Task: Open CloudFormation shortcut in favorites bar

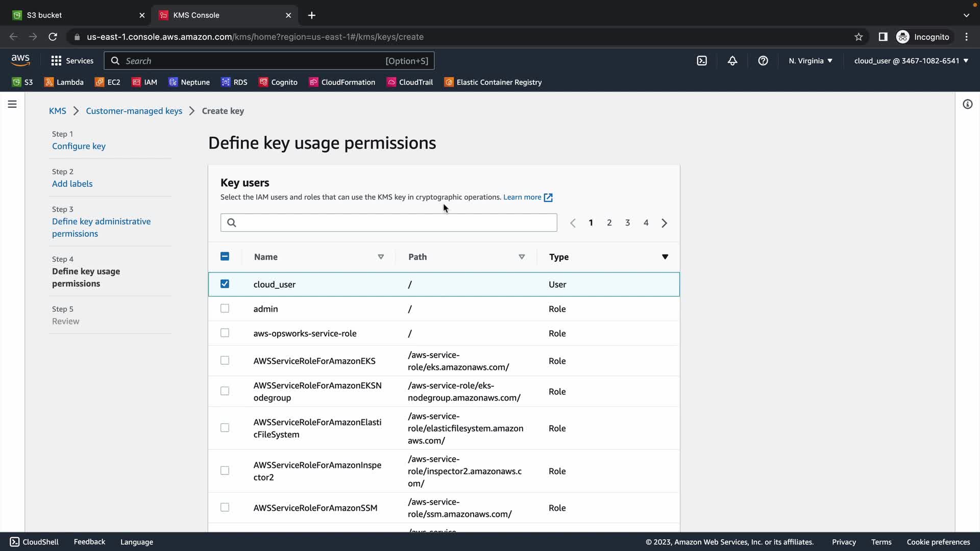Action: 342,82
